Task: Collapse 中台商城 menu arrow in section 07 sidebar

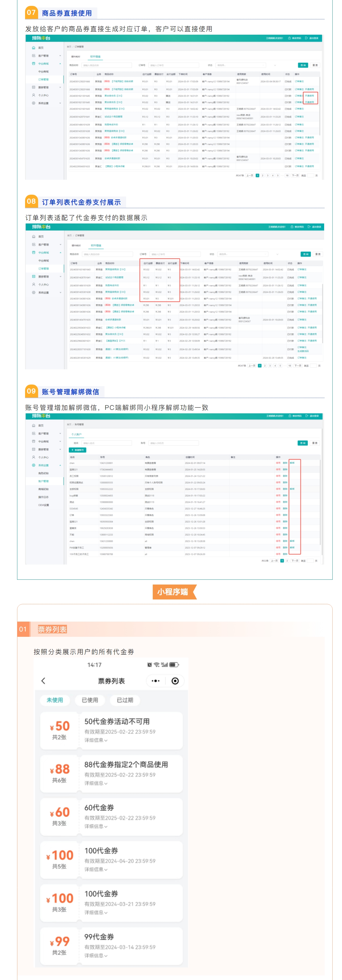Action: (x=60, y=63)
